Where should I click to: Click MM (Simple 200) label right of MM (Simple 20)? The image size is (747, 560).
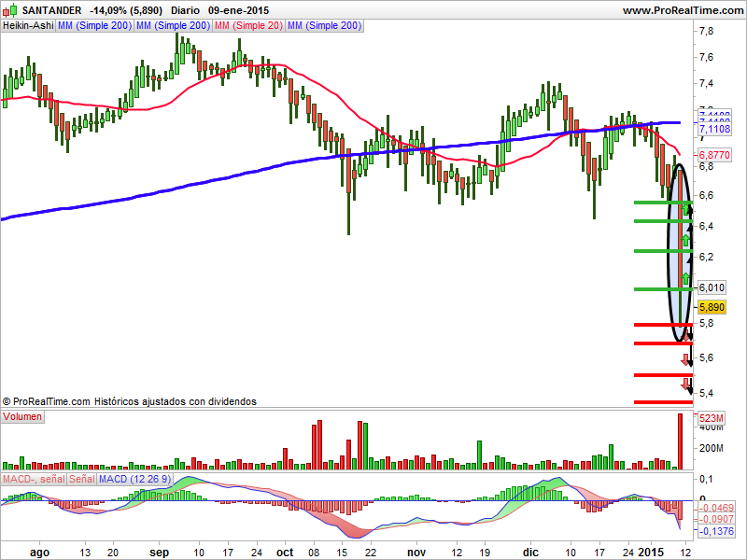pyautogui.click(x=324, y=26)
